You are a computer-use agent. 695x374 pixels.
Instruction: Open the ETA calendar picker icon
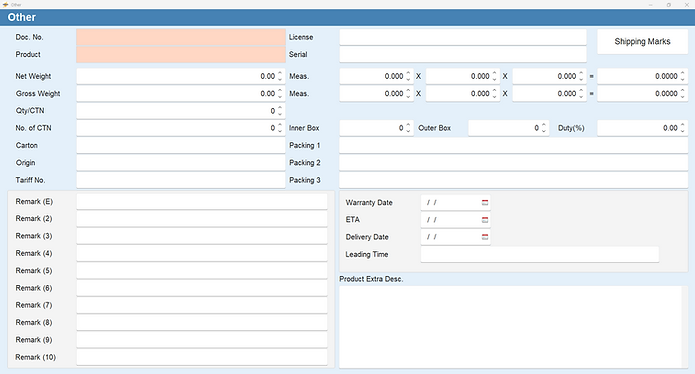click(x=485, y=220)
